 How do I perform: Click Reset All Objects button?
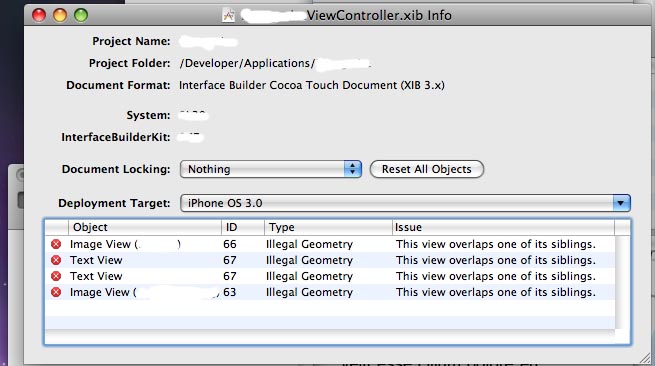(x=427, y=169)
